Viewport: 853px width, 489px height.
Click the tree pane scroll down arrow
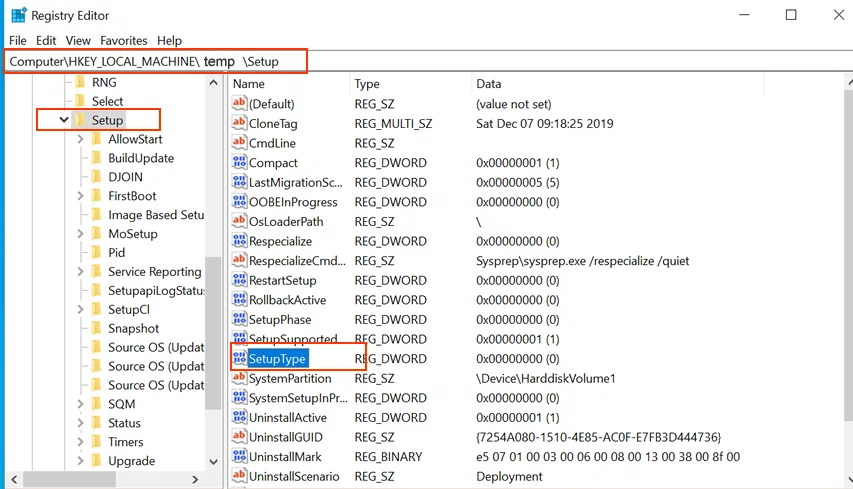213,462
